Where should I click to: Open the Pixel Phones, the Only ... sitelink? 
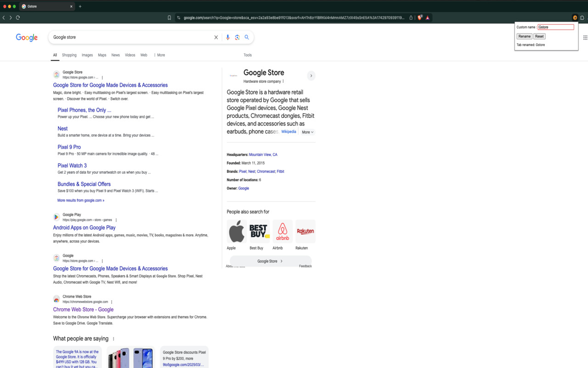(x=85, y=110)
